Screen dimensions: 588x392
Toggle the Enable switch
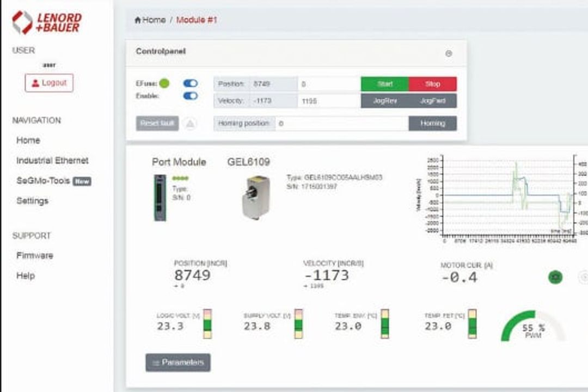pos(191,96)
